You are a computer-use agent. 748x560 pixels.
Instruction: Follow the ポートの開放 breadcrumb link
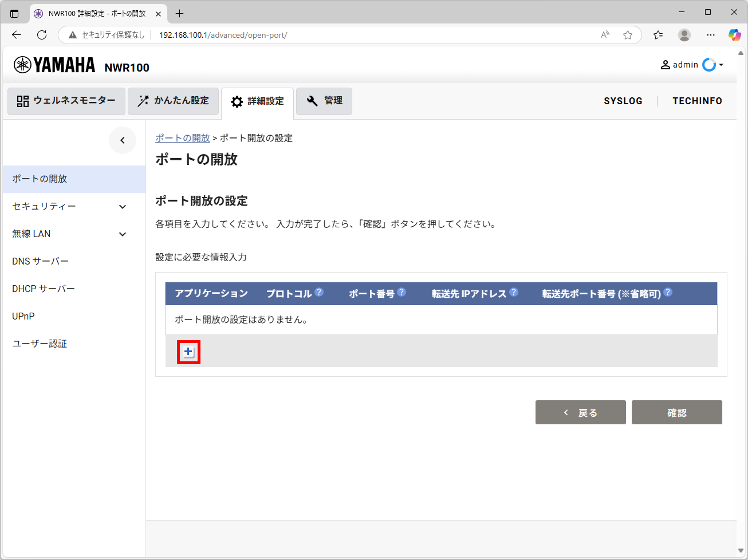click(183, 138)
